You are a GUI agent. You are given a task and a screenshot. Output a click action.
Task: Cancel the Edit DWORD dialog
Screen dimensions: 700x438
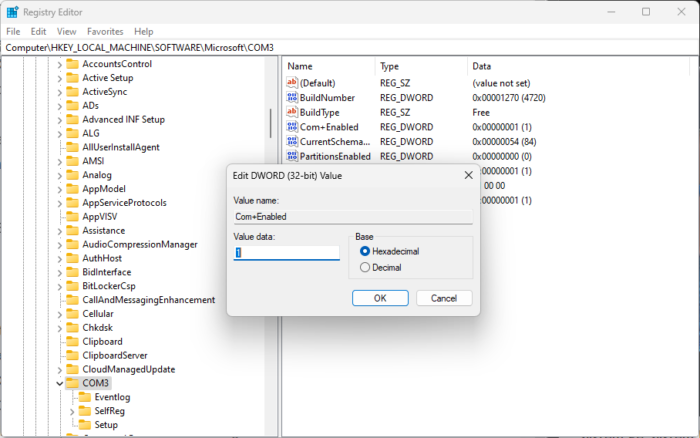(x=444, y=298)
